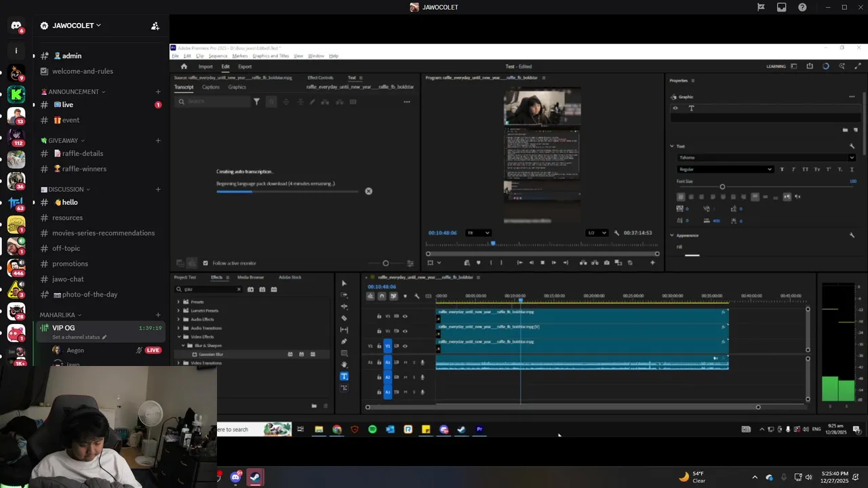Click the Font Size slider handle
The image size is (868, 488).
coord(722,187)
